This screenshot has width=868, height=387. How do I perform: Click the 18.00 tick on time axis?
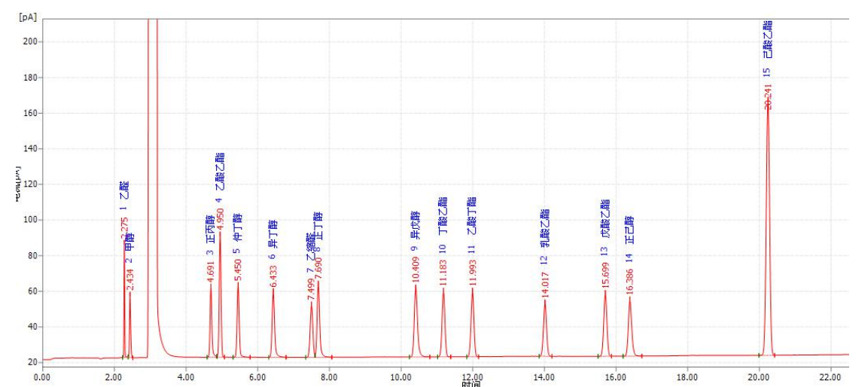pos(687,376)
